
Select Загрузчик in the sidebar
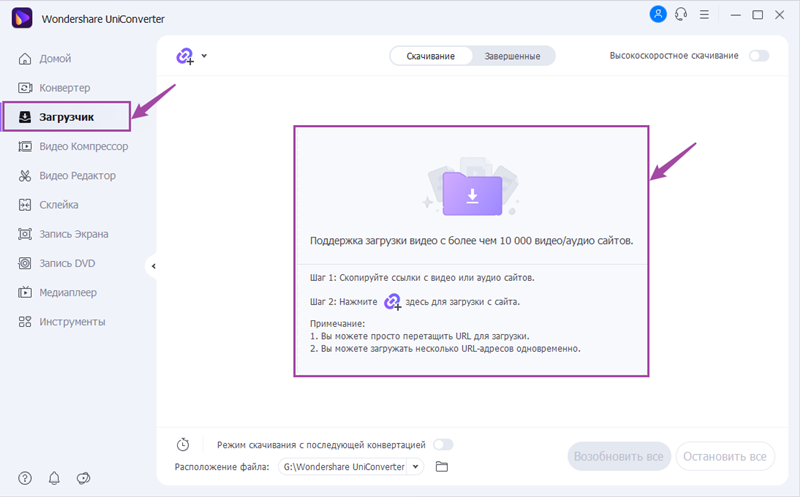point(66,117)
